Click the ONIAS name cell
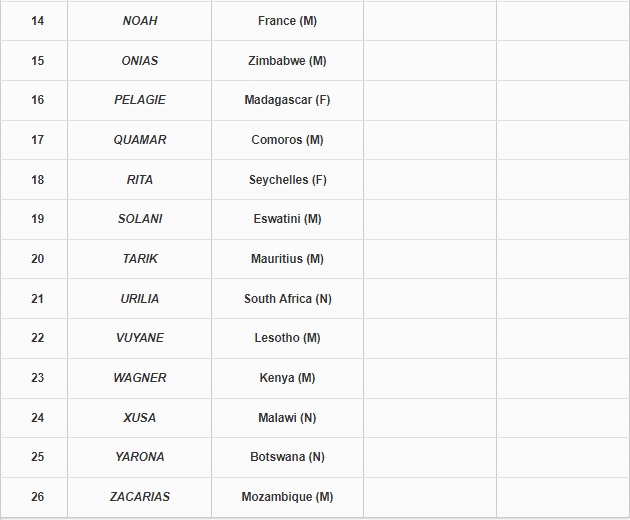 click(140, 61)
